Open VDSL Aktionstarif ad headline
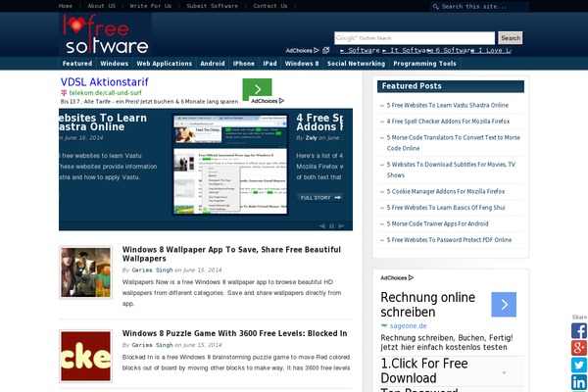 tap(104, 81)
